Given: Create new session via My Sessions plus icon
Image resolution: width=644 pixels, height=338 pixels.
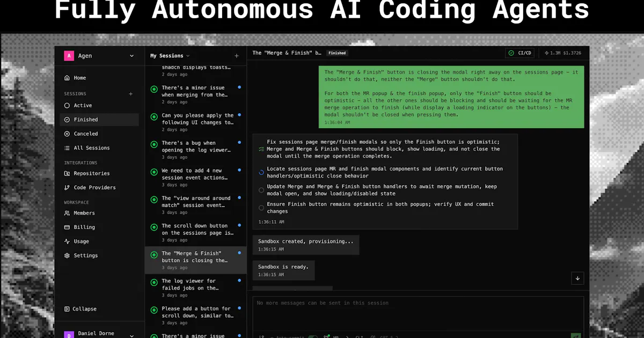Looking at the screenshot, I should (237, 56).
